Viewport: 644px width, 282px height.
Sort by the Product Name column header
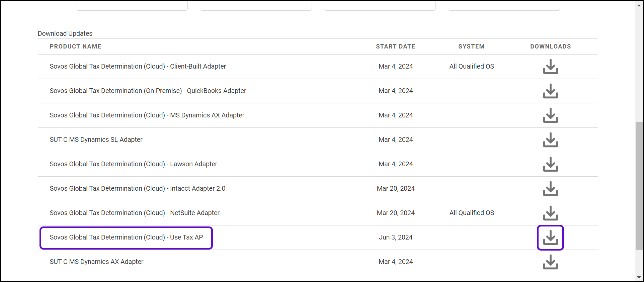(x=75, y=46)
